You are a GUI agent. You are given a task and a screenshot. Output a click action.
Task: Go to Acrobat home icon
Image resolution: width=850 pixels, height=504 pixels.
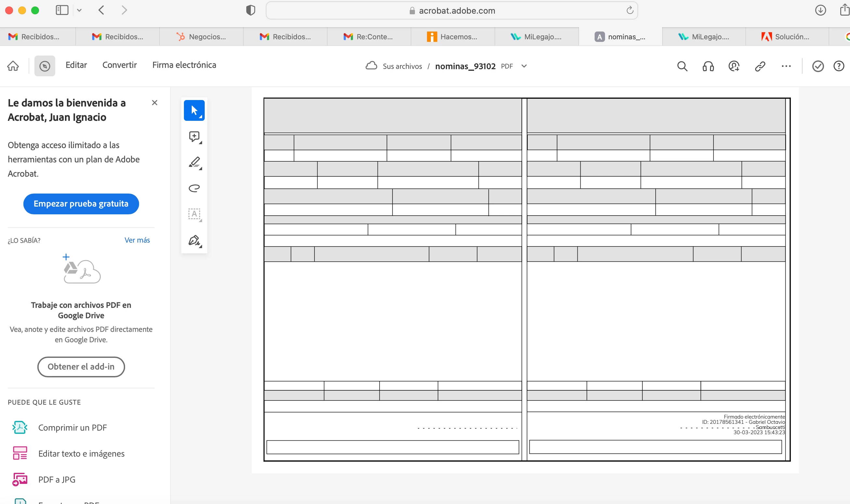pos(13,66)
